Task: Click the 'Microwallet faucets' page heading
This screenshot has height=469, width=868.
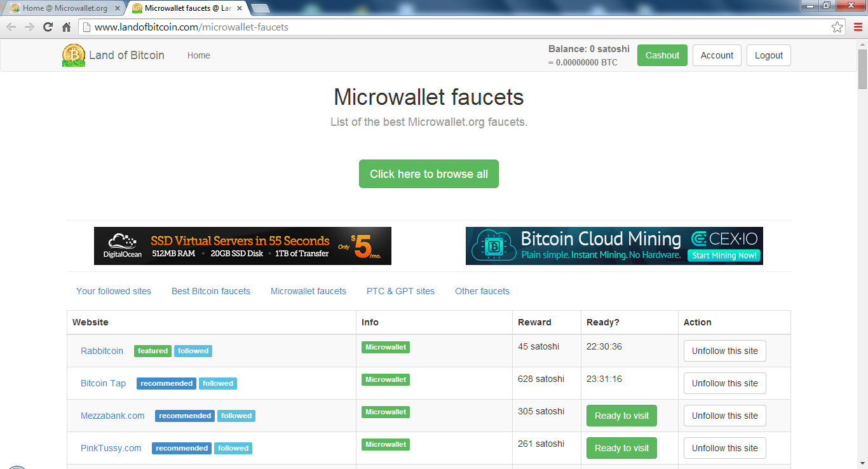Action: [429, 97]
